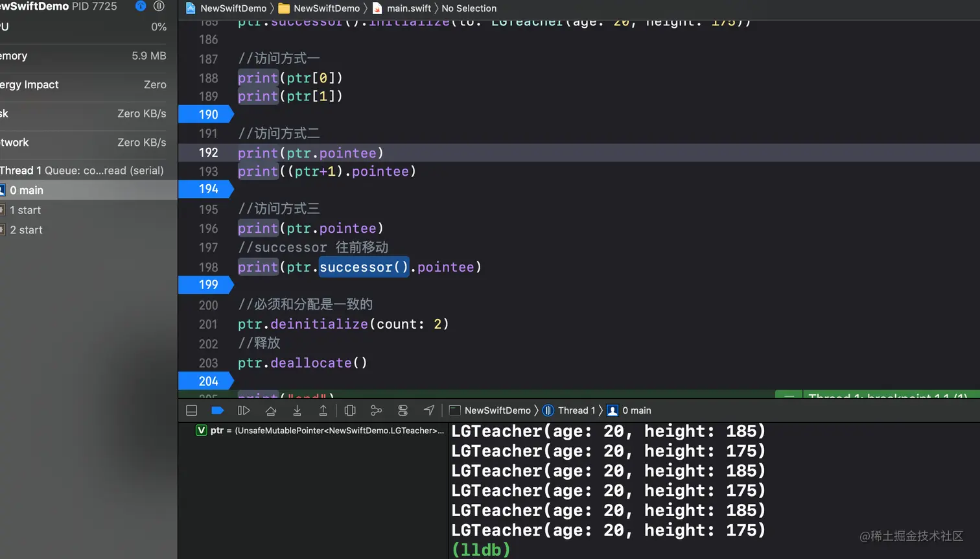The width and height of the screenshot is (980, 559).
Task: Open the Debug View Hierarchy tool
Action: pyautogui.click(x=350, y=410)
